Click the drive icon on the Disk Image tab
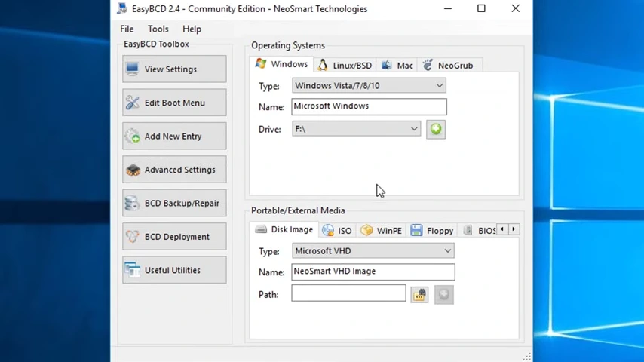The image size is (644, 362). tap(261, 229)
